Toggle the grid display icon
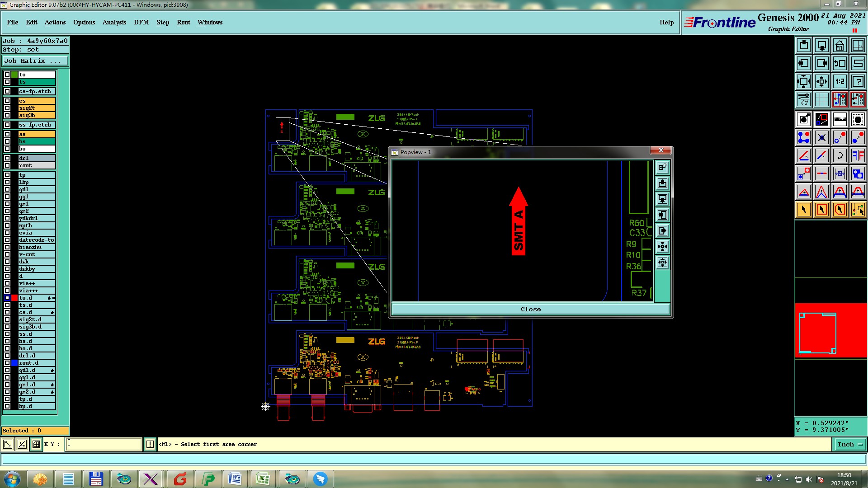 [821, 99]
